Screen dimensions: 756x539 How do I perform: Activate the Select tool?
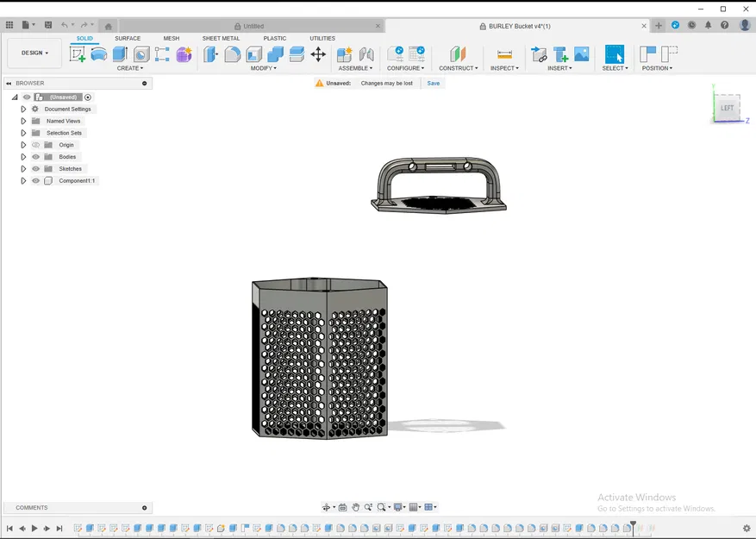pos(615,53)
